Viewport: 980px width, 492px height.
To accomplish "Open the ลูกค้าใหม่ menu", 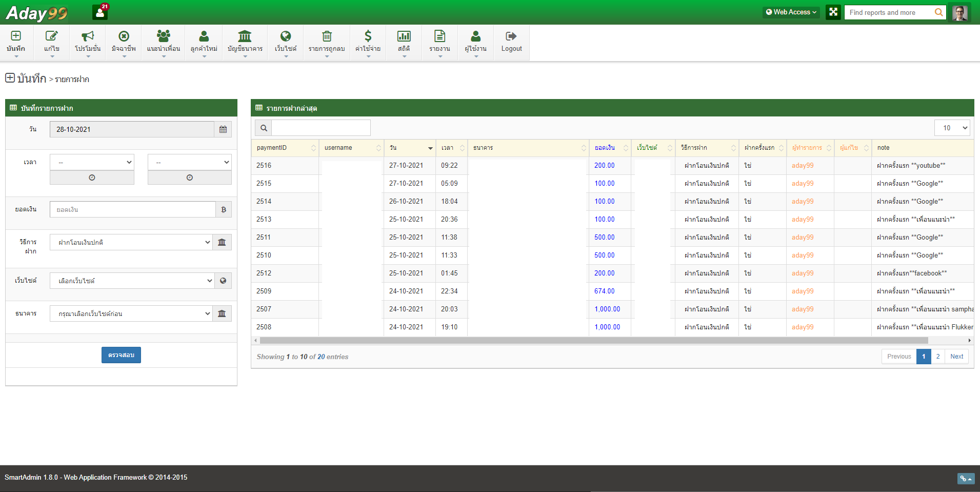I will [x=204, y=43].
